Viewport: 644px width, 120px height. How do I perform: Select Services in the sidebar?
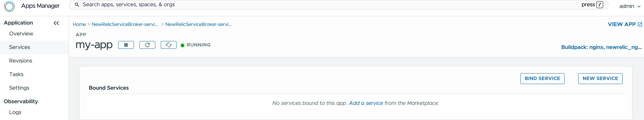[x=19, y=47]
